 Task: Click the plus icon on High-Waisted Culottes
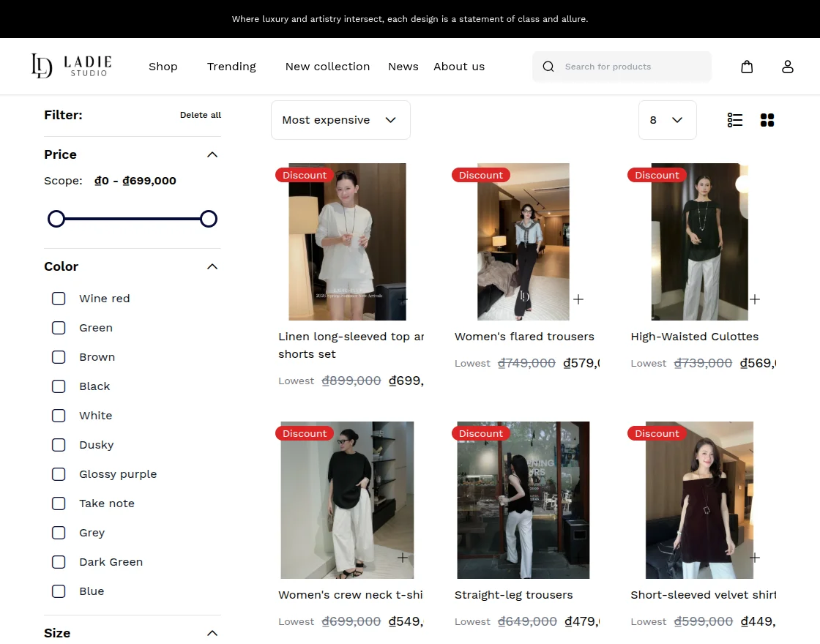point(755,299)
